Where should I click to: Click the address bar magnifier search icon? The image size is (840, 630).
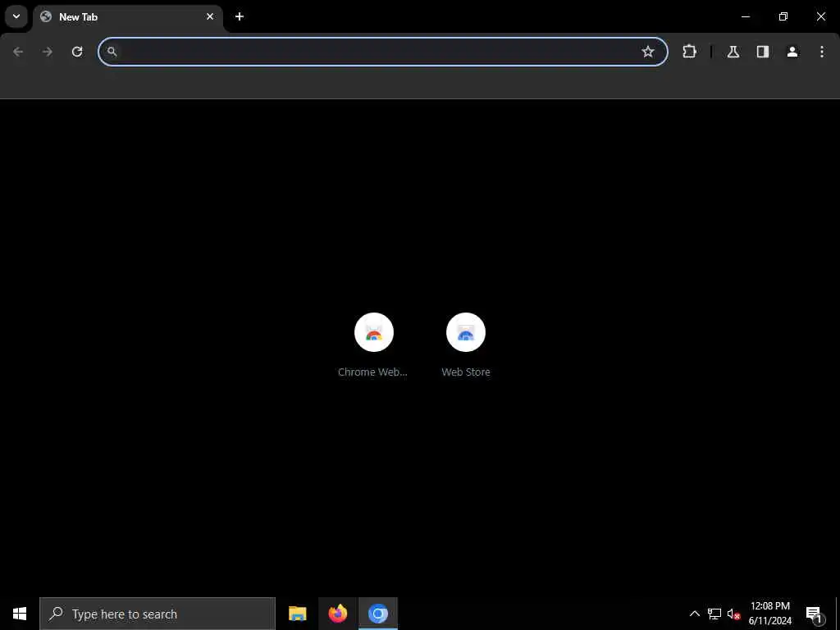tap(112, 52)
